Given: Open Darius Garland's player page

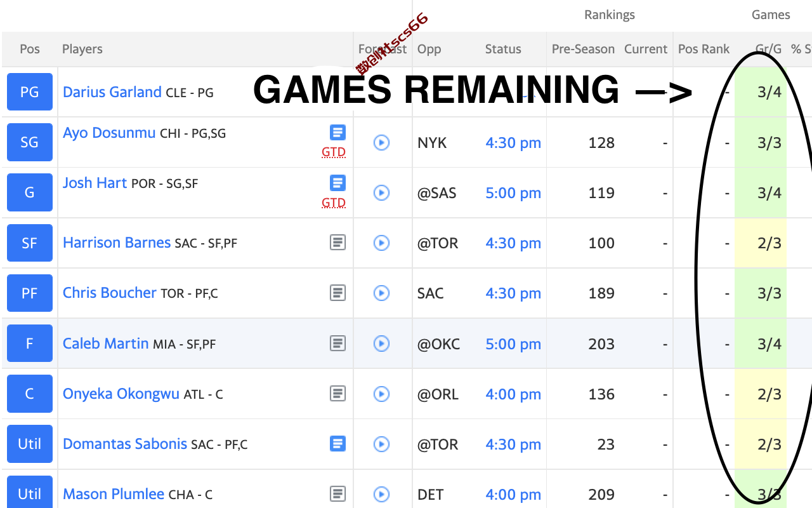Looking at the screenshot, I should pyautogui.click(x=112, y=92).
